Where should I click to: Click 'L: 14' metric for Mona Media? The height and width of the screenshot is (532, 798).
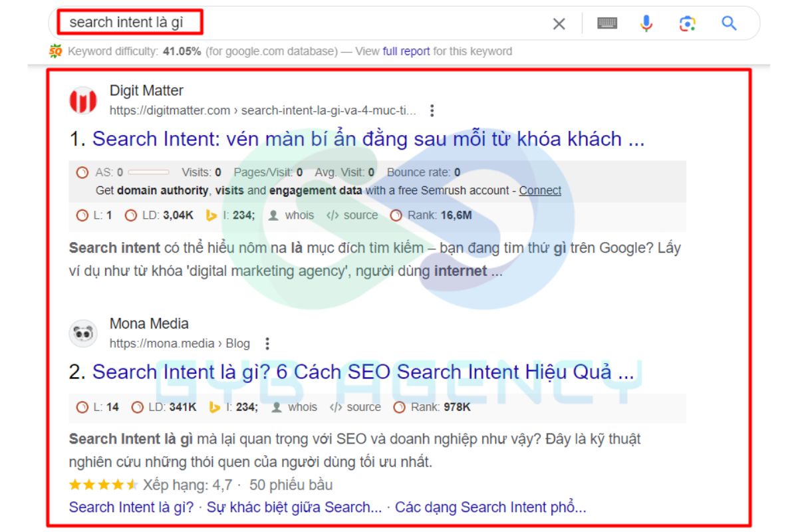98,407
